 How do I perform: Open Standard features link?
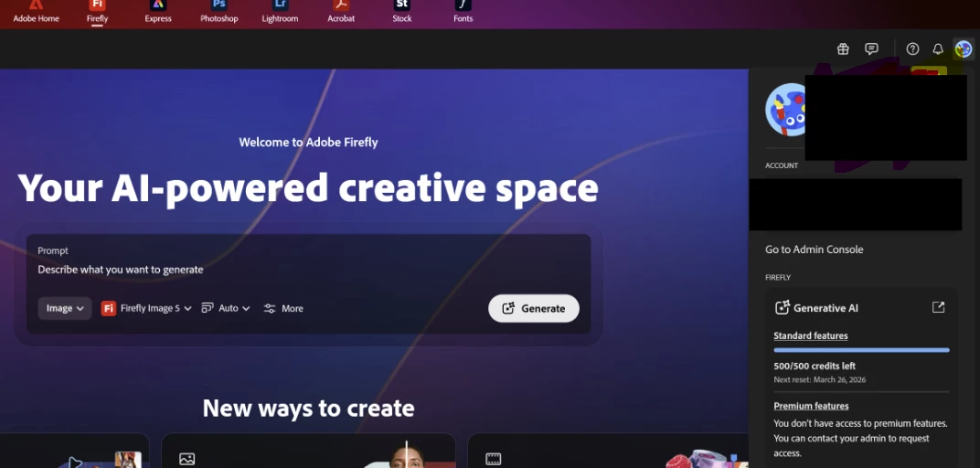[x=811, y=335]
